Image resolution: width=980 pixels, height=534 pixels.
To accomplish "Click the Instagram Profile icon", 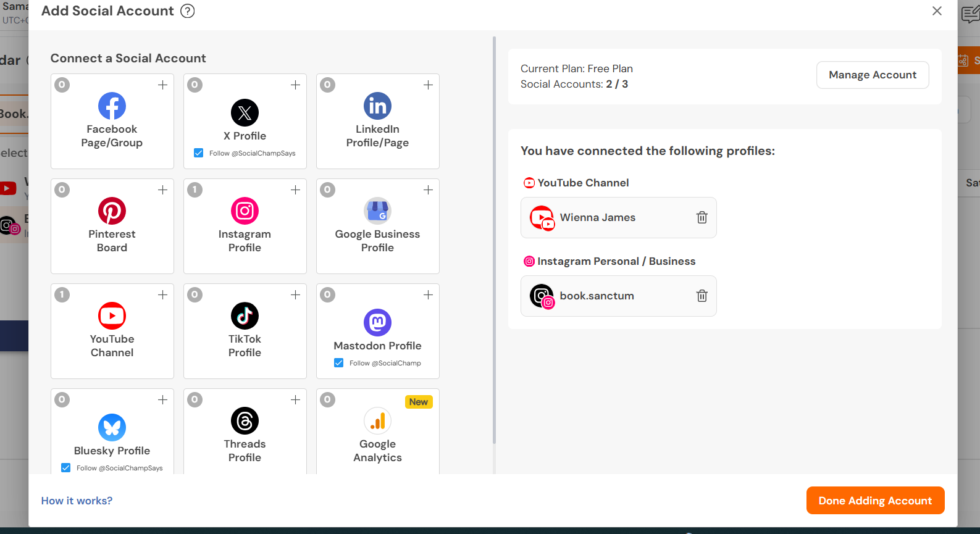I will click(245, 211).
